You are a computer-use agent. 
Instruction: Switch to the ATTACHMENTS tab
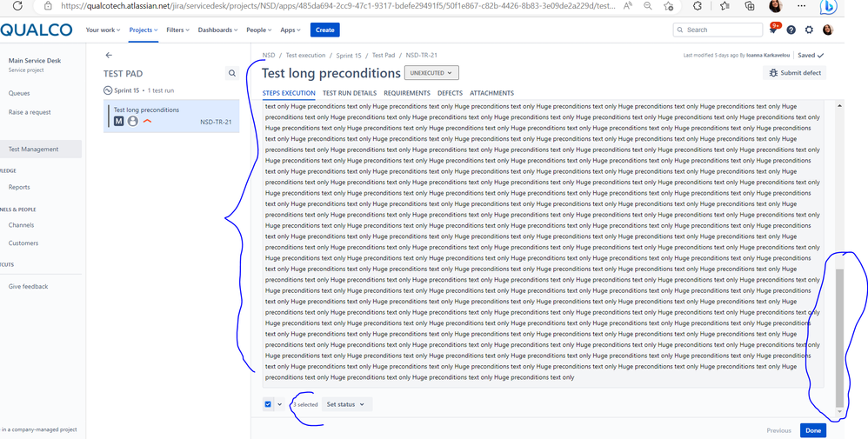click(x=491, y=93)
